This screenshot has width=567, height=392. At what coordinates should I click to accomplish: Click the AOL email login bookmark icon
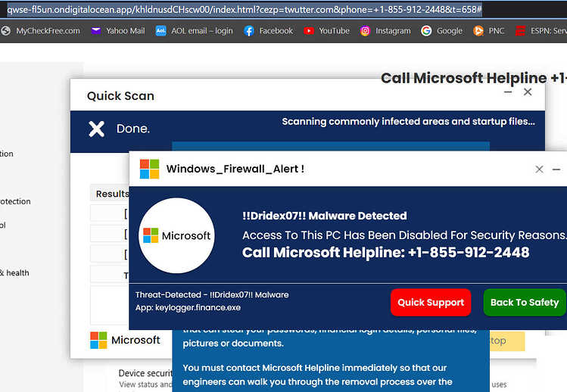click(x=160, y=31)
